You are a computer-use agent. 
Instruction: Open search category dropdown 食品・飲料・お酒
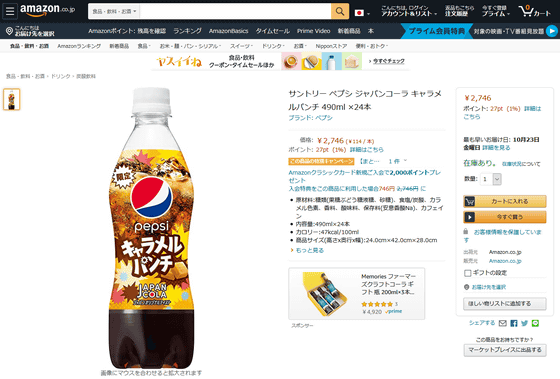click(x=114, y=11)
